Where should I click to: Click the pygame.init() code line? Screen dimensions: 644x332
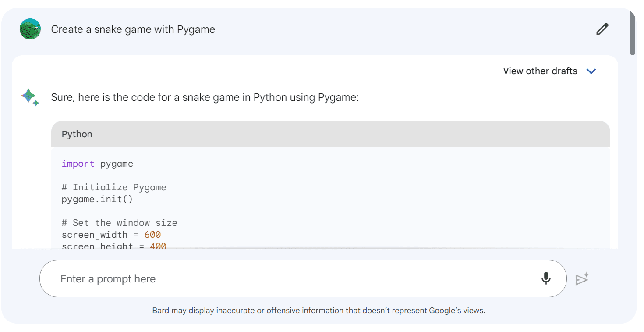[x=97, y=199]
